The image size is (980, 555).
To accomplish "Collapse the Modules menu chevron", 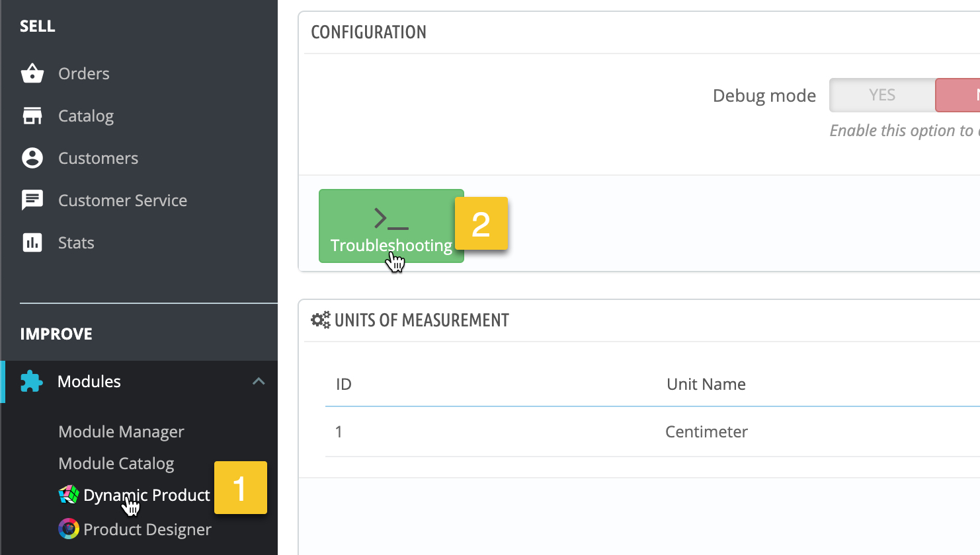I will pos(259,382).
